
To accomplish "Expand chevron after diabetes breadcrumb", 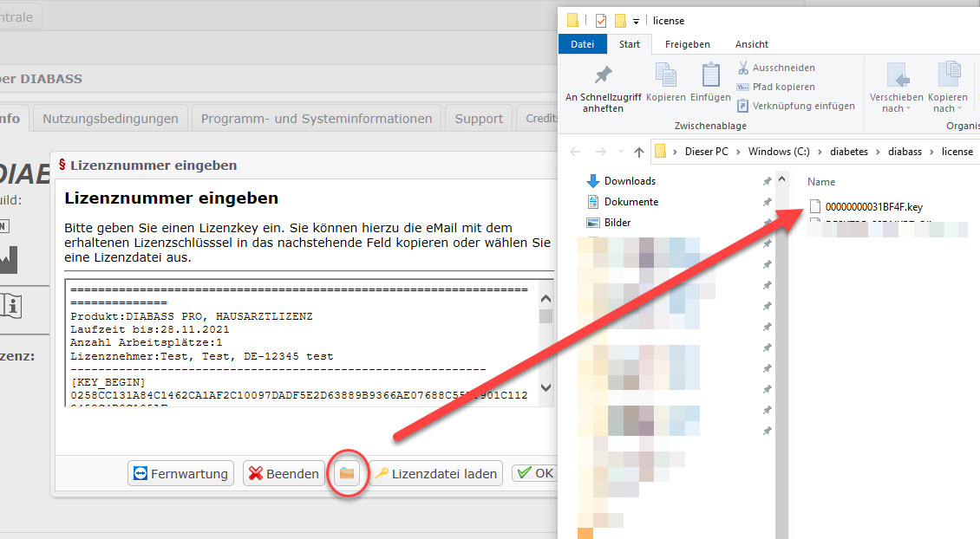I will (x=879, y=152).
